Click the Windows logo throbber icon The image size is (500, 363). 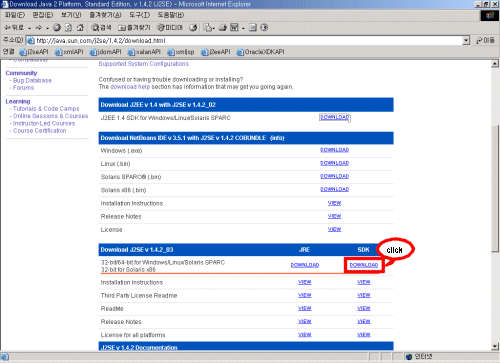pyautogui.click(x=490, y=16)
